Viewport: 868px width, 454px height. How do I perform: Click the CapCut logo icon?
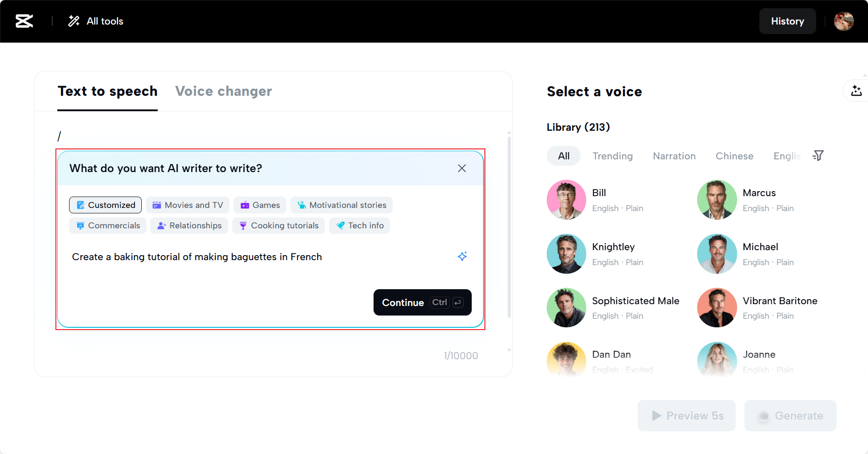24,21
